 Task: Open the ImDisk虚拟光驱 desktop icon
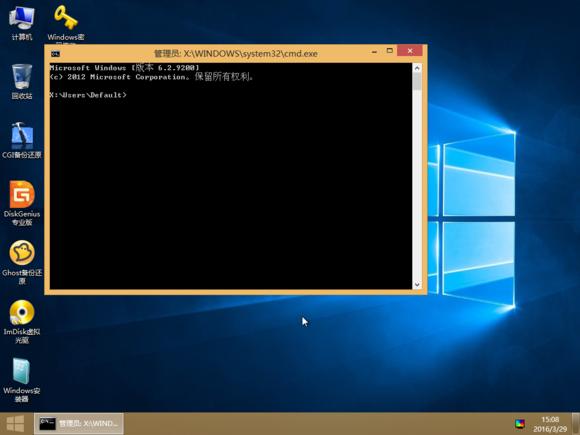tap(22, 321)
